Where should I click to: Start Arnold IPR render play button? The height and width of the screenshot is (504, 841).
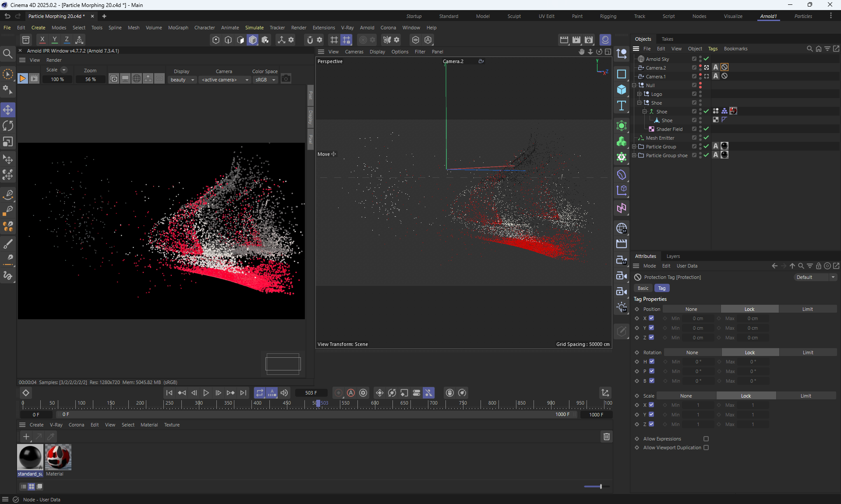pyautogui.click(x=23, y=79)
